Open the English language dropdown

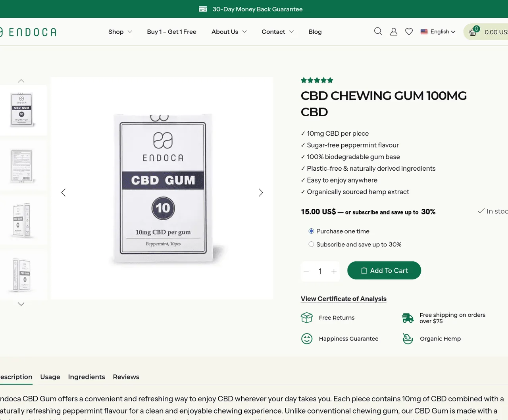coord(438,32)
